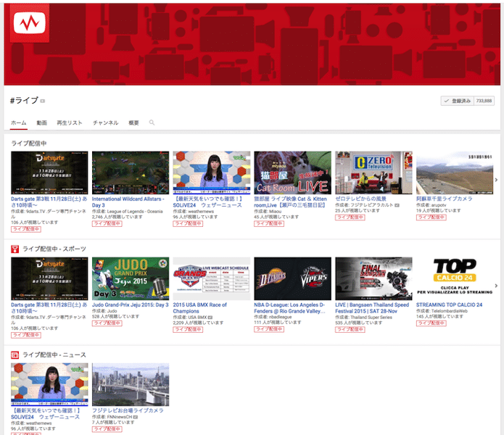Open Judo Grand Prix Jeju 2015 thumbnail
This screenshot has width=504, height=435.
click(x=131, y=278)
